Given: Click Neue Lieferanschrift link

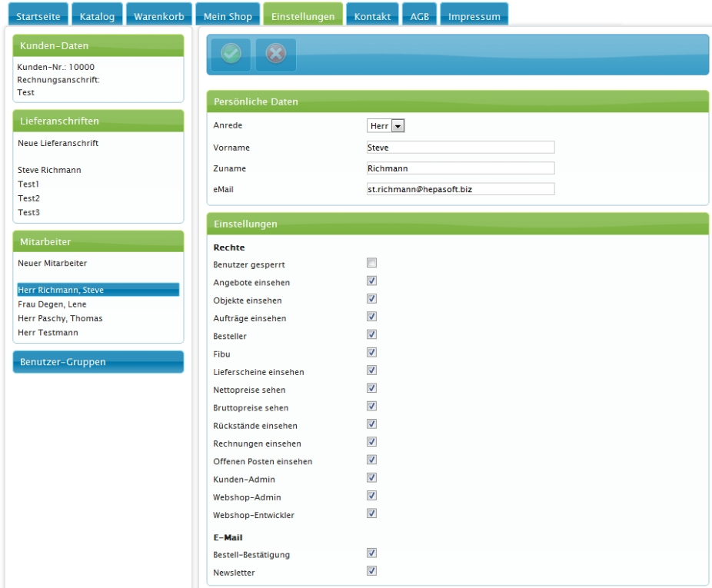Looking at the screenshot, I should pos(58,143).
